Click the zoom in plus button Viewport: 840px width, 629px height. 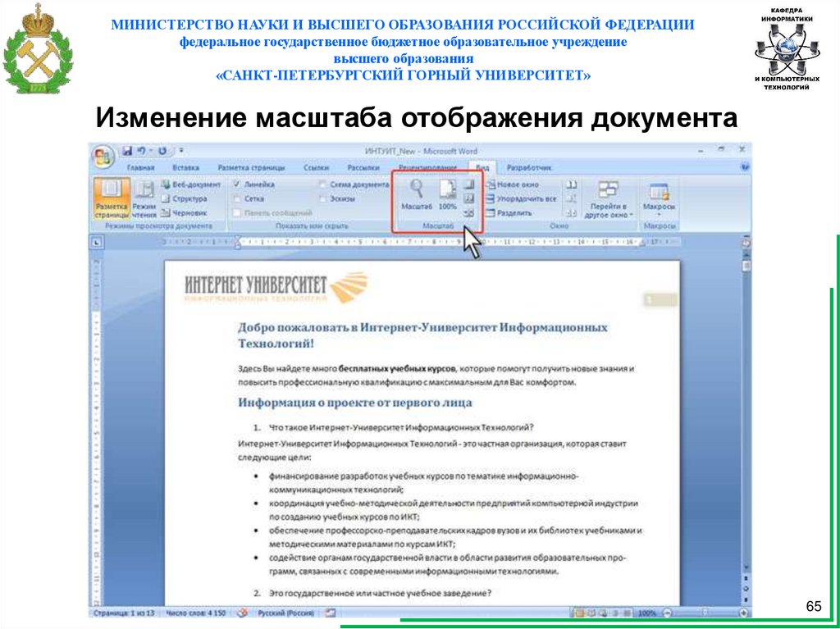coord(743,613)
